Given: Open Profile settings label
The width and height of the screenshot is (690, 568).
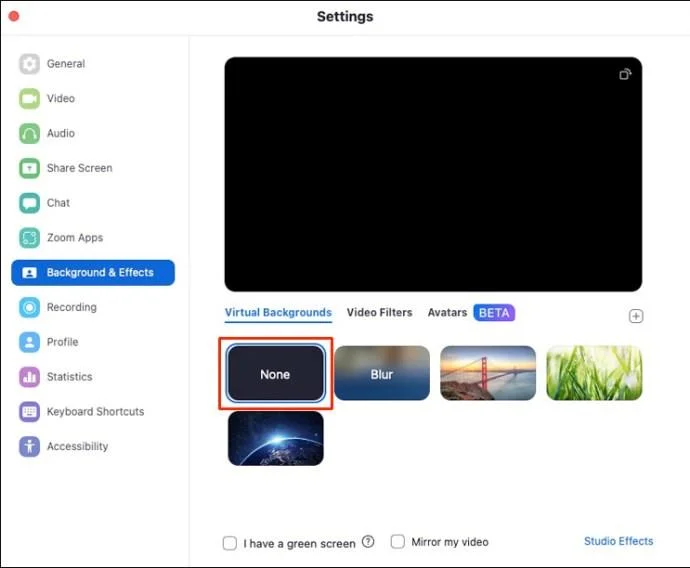Looking at the screenshot, I should click(62, 342).
